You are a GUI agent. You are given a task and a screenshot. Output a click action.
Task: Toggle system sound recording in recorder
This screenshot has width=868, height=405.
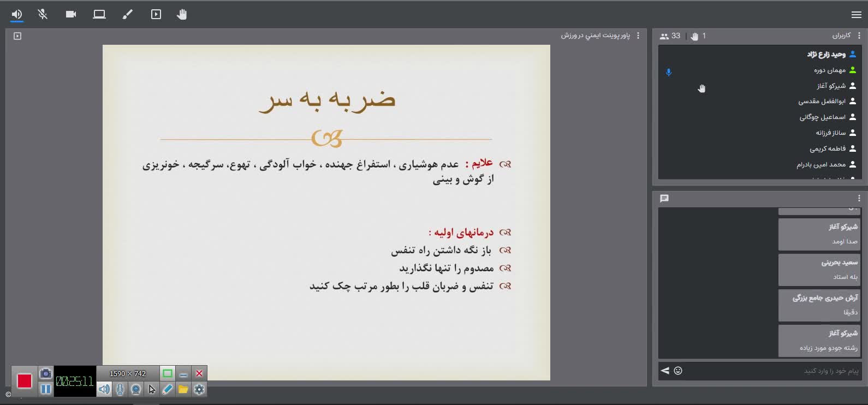click(104, 389)
